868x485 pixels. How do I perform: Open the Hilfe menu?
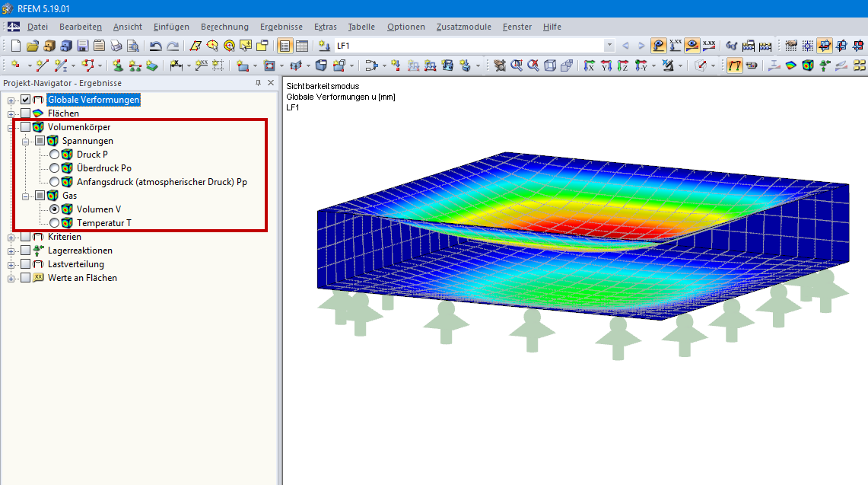[552, 27]
